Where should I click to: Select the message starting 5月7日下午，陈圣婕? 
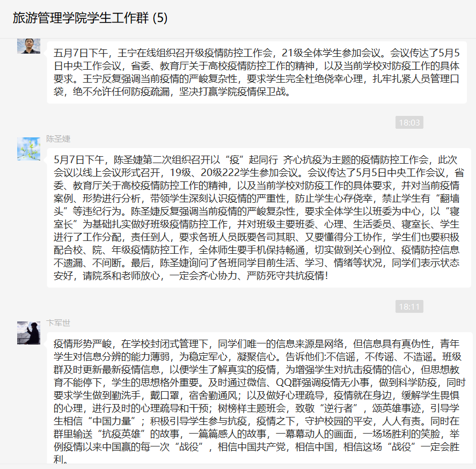point(259,218)
